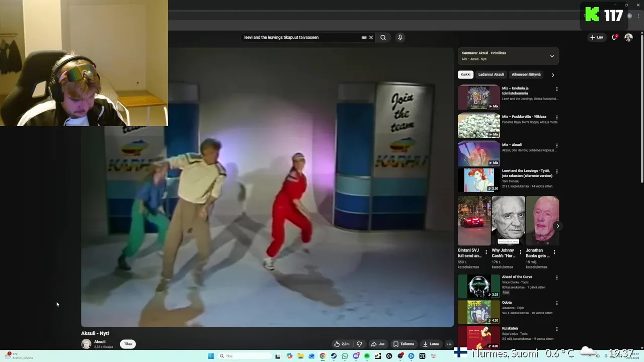Screen dimensions: 644x362
Task: Open YouTube notifications bell
Action: click(x=614, y=37)
